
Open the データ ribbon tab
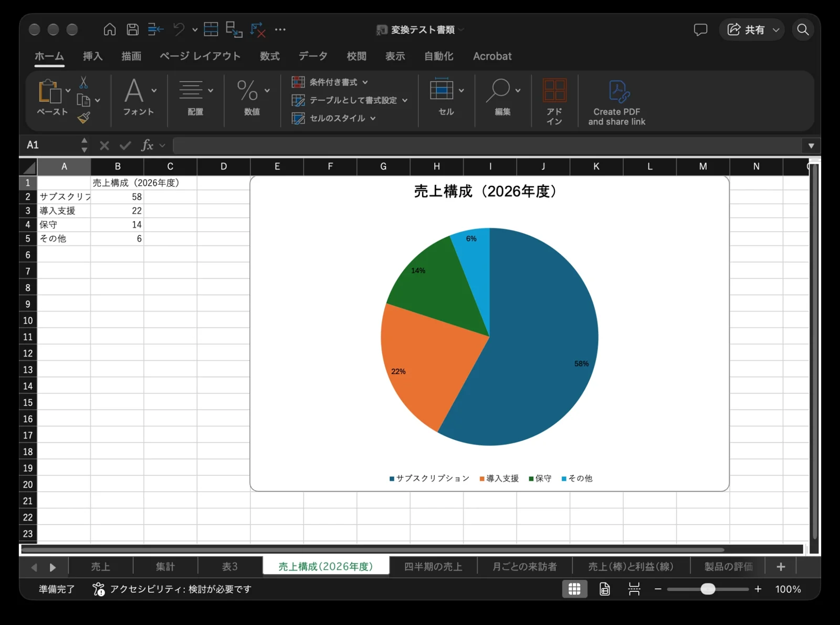(313, 56)
